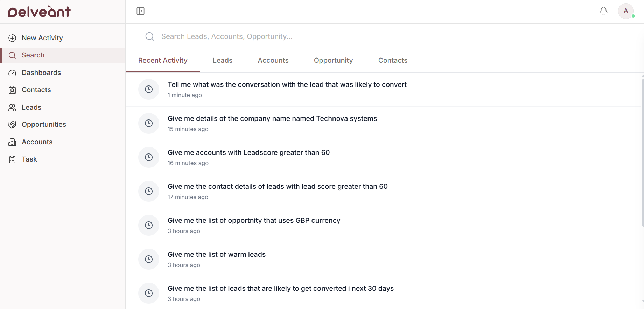Click the New Activity plus icon
Screen dimensions: 644x309
12,38
